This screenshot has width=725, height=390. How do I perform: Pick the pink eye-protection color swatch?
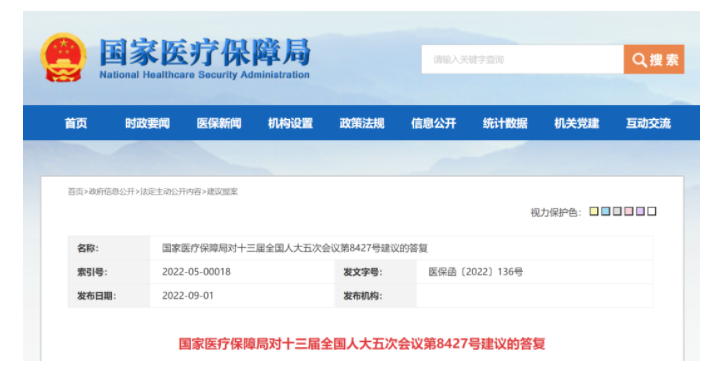tap(628, 211)
